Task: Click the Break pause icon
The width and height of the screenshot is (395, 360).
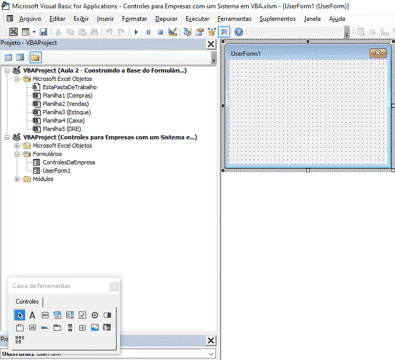Action: pyautogui.click(x=148, y=32)
